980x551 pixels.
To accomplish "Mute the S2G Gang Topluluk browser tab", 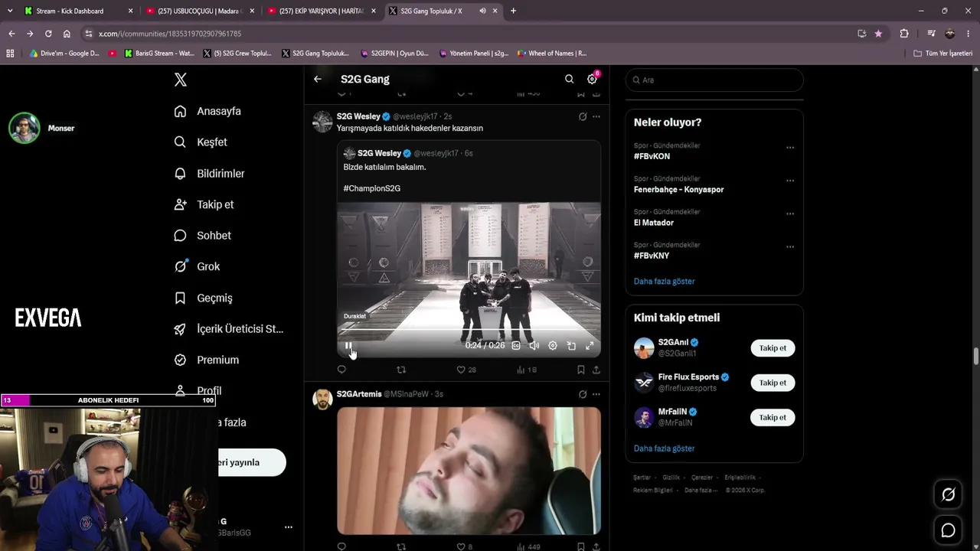I will [482, 11].
